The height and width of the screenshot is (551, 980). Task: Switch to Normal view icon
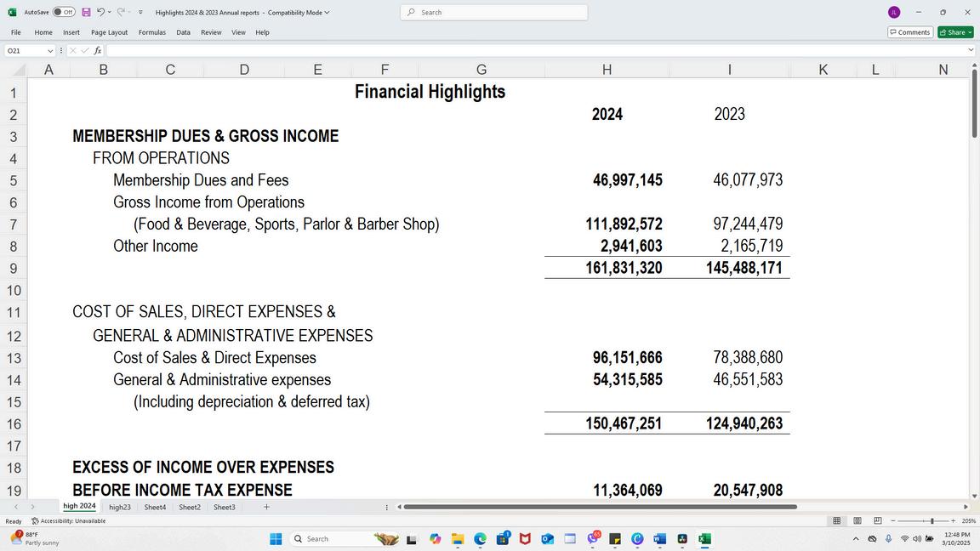(836, 521)
